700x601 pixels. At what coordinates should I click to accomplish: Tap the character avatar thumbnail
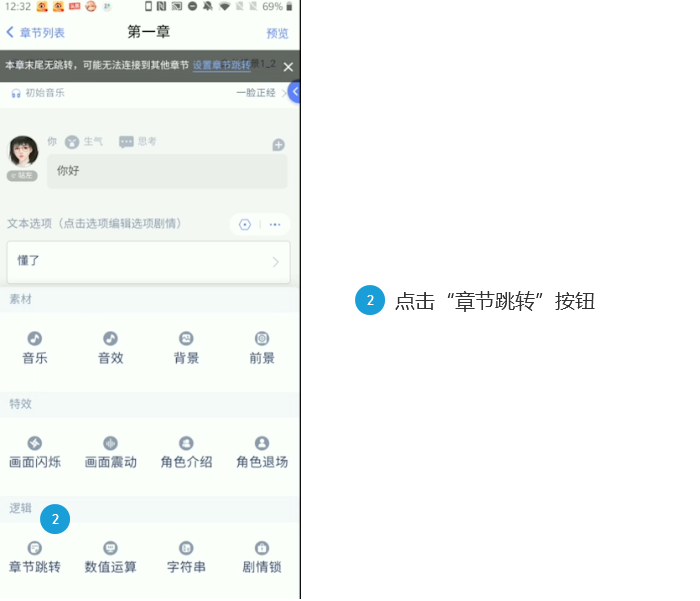click(x=23, y=151)
